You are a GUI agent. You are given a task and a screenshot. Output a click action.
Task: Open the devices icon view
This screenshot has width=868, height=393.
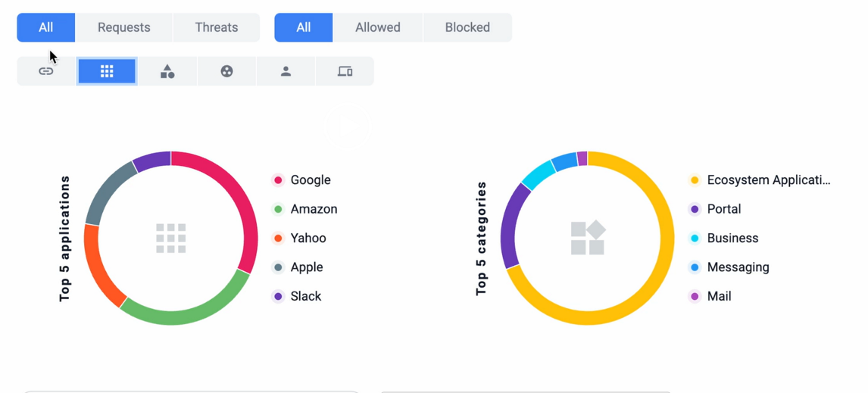(x=345, y=71)
